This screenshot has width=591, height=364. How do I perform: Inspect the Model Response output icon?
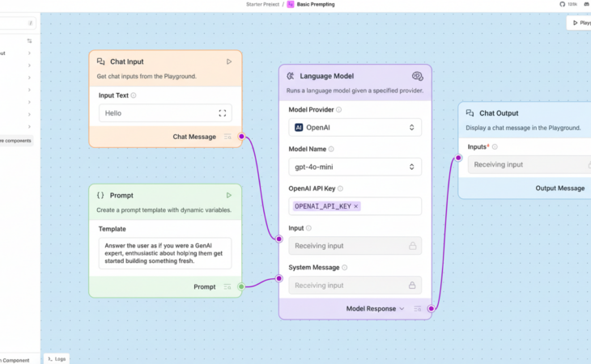click(x=417, y=308)
